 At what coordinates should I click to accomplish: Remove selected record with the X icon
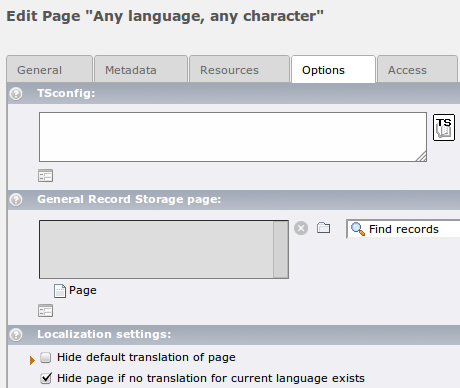pos(301,228)
